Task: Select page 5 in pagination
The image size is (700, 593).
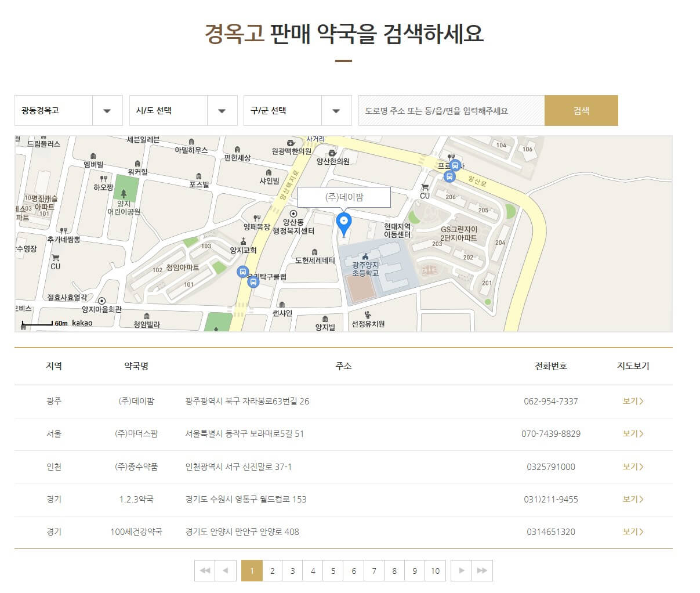Action: pos(333,570)
